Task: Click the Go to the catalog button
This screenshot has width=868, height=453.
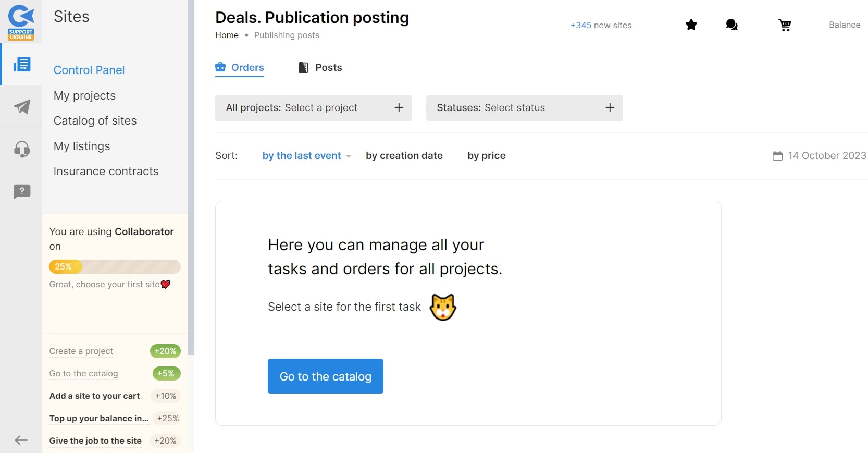Action: (326, 376)
